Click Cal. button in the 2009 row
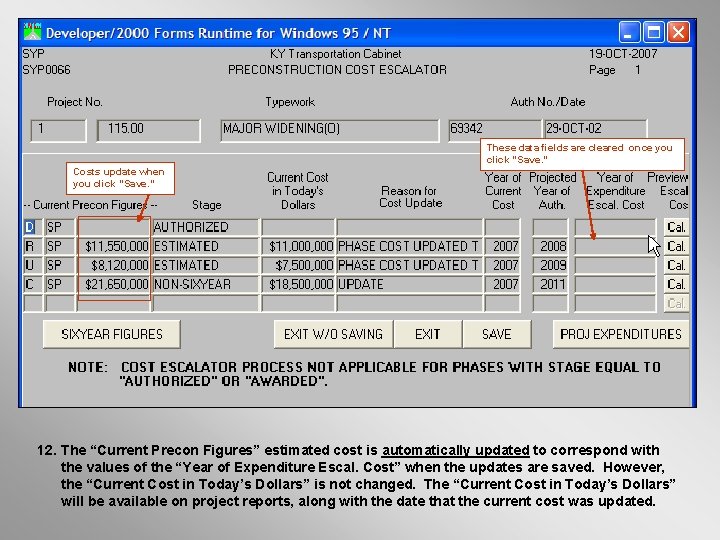The image size is (720, 540). pyautogui.click(x=676, y=265)
